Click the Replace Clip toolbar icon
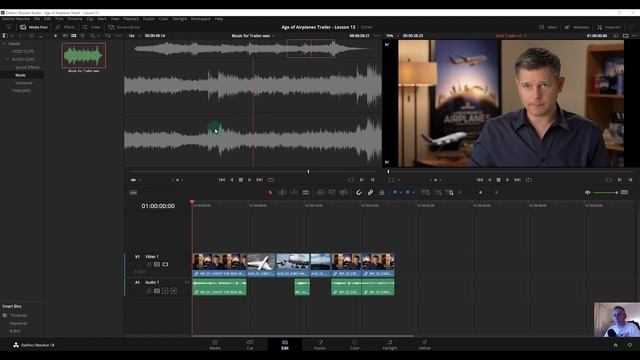Viewport: 640px width, 360px height. 344,192
